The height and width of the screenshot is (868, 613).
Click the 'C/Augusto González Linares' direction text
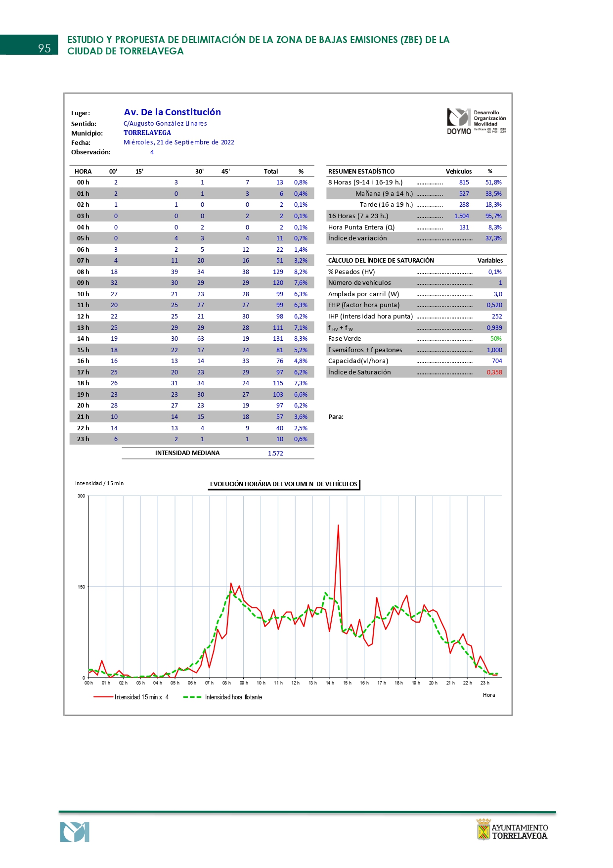pos(165,124)
